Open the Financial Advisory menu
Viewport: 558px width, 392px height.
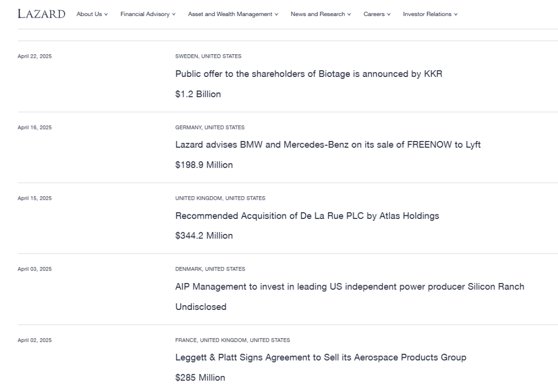click(148, 14)
